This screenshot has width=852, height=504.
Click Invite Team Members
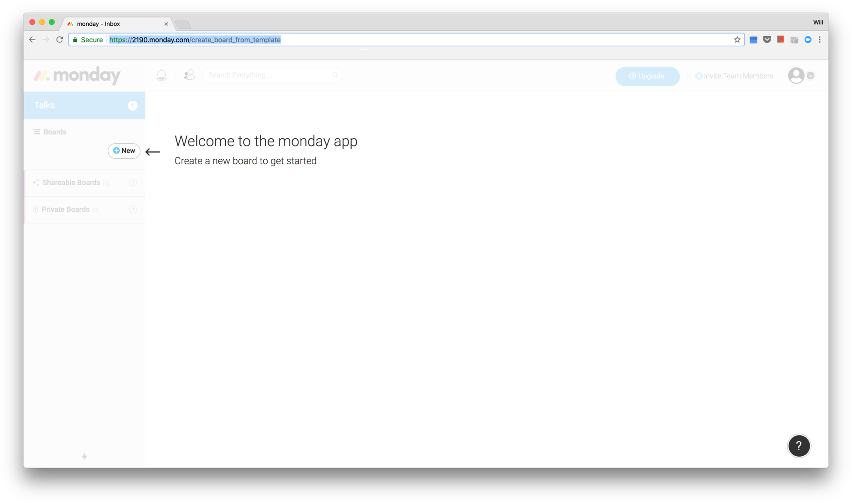(735, 76)
